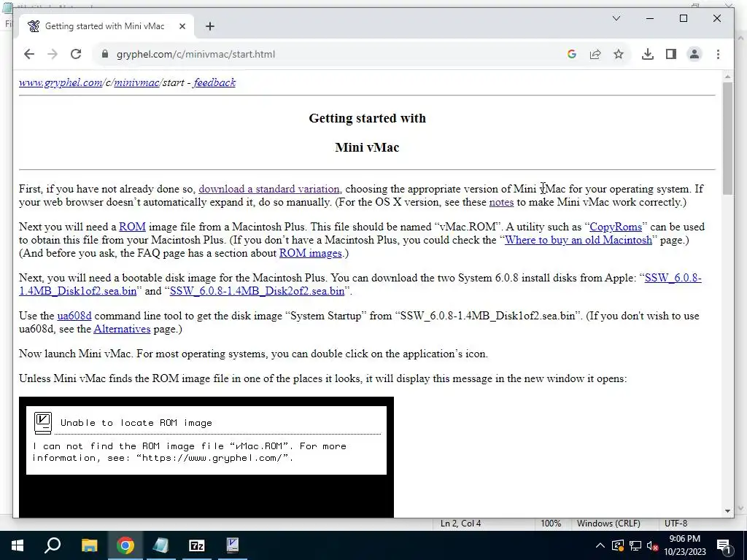Open www.gryphel.com breadcrumb link

[x=61, y=82]
